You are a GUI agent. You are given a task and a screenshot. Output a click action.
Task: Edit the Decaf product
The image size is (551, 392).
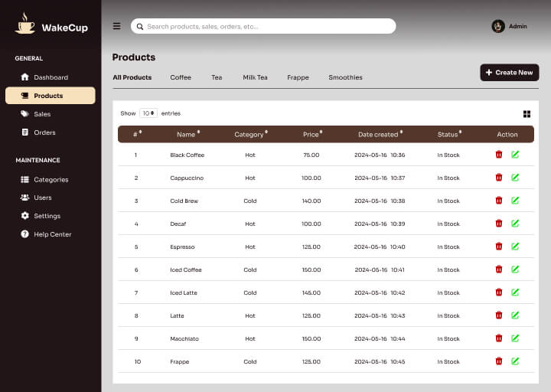click(x=515, y=224)
